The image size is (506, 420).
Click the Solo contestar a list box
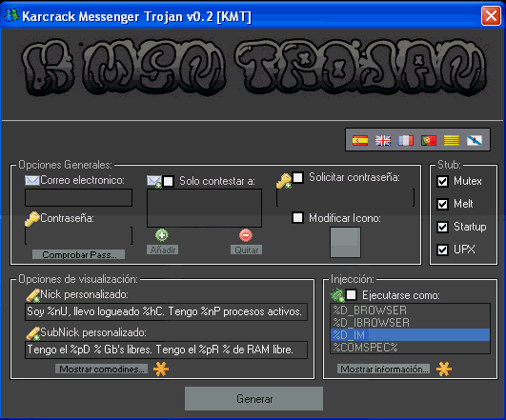[204, 208]
